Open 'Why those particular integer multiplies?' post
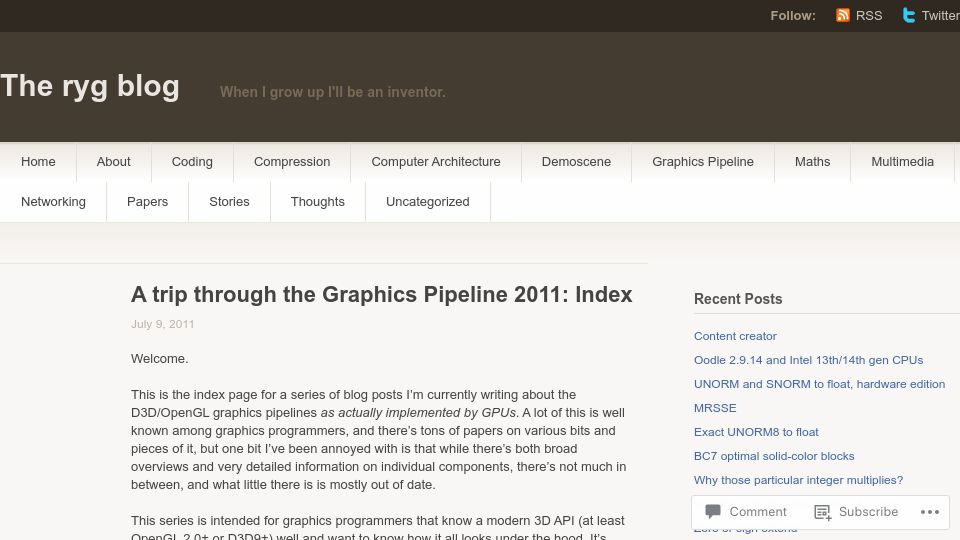Viewport: 960px width, 540px height. tap(798, 480)
